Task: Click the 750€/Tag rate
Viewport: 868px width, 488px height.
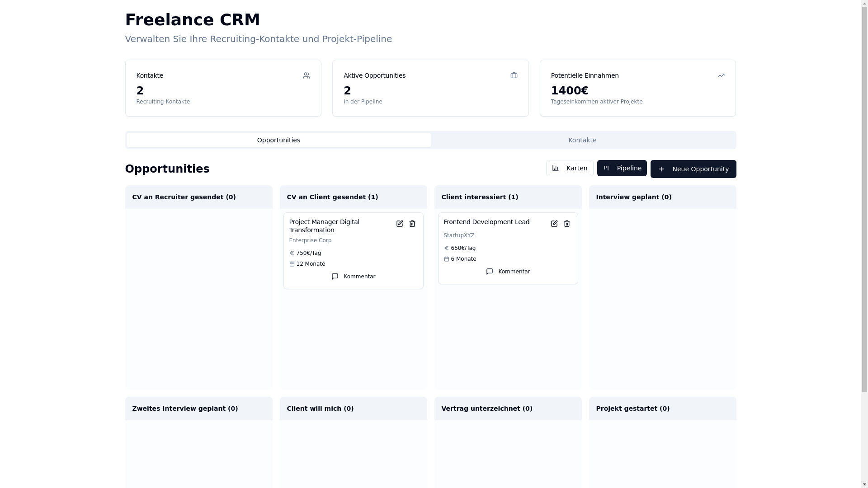Action: (309, 253)
